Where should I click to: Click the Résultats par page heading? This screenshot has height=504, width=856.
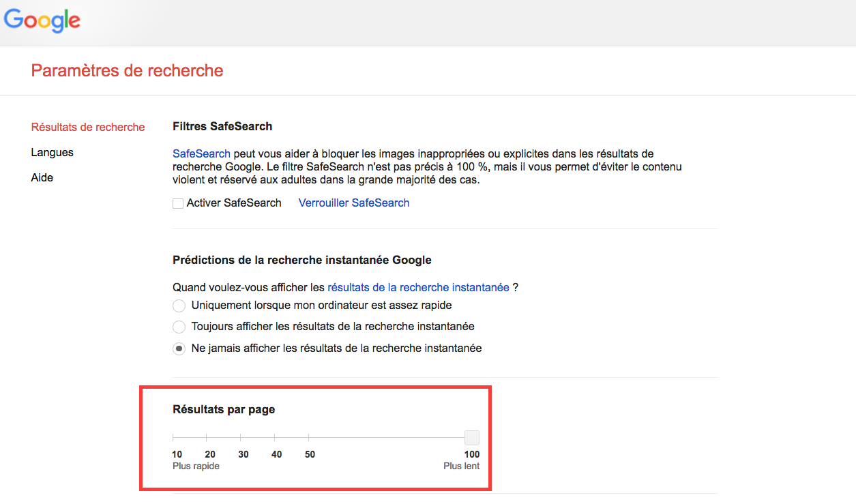(x=224, y=410)
